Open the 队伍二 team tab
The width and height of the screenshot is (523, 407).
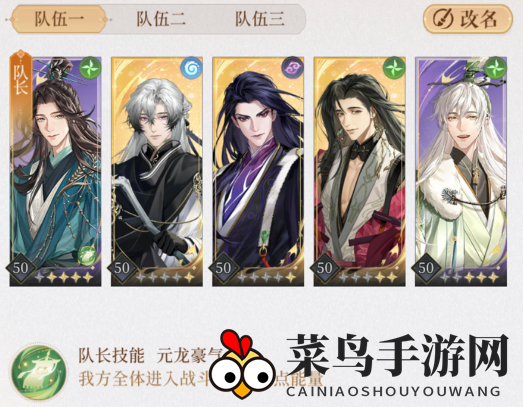coord(160,19)
